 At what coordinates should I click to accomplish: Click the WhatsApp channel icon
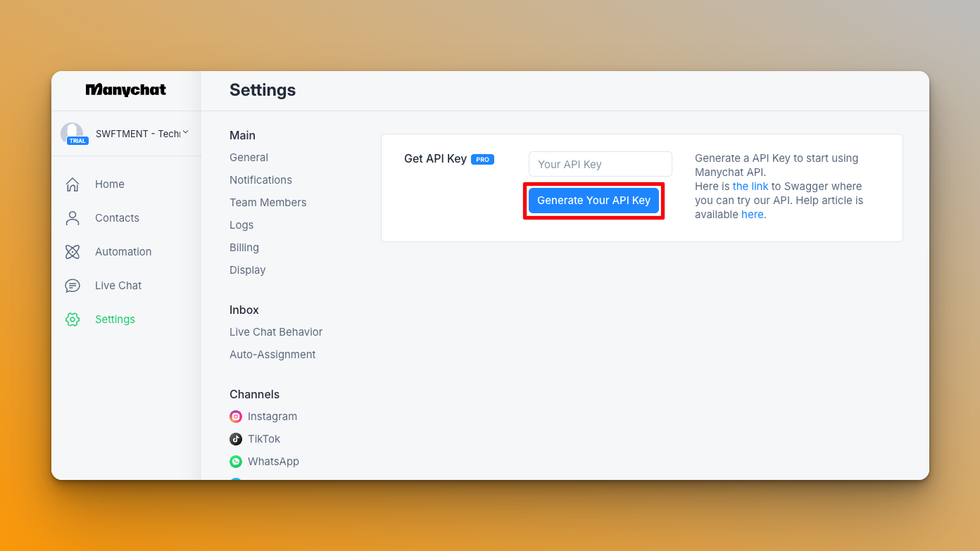pos(236,462)
